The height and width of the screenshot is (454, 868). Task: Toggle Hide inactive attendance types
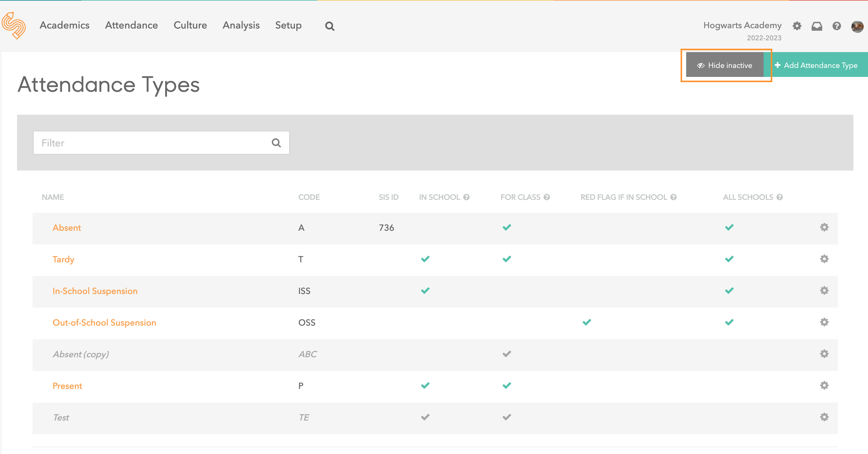coord(725,65)
